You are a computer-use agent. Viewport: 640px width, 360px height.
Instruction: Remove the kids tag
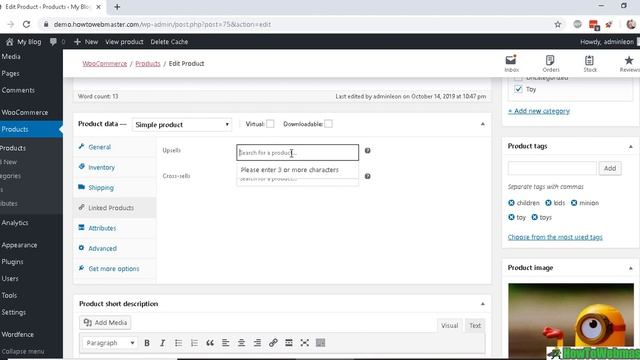coord(548,203)
